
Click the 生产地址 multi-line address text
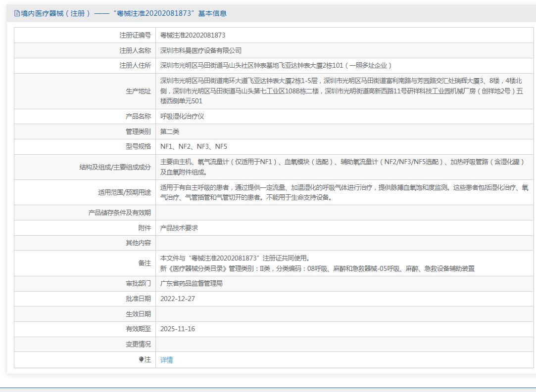pyautogui.click(x=341, y=91)
